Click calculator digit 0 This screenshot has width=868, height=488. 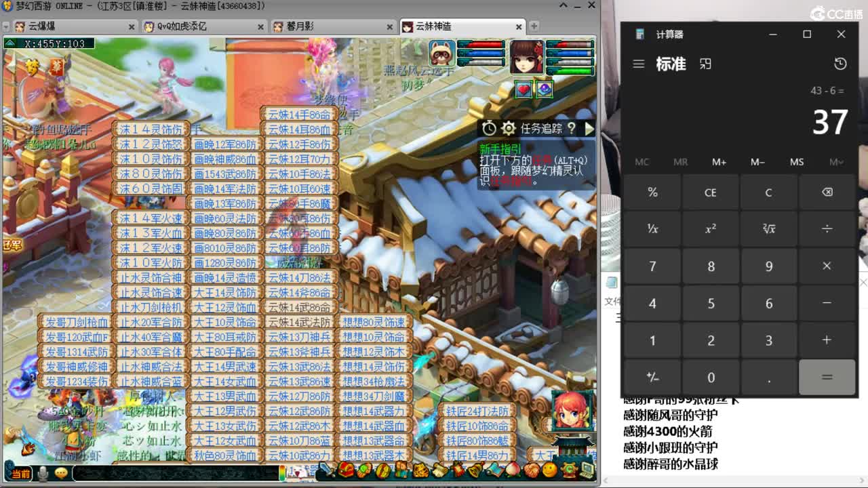click(711, 377)
